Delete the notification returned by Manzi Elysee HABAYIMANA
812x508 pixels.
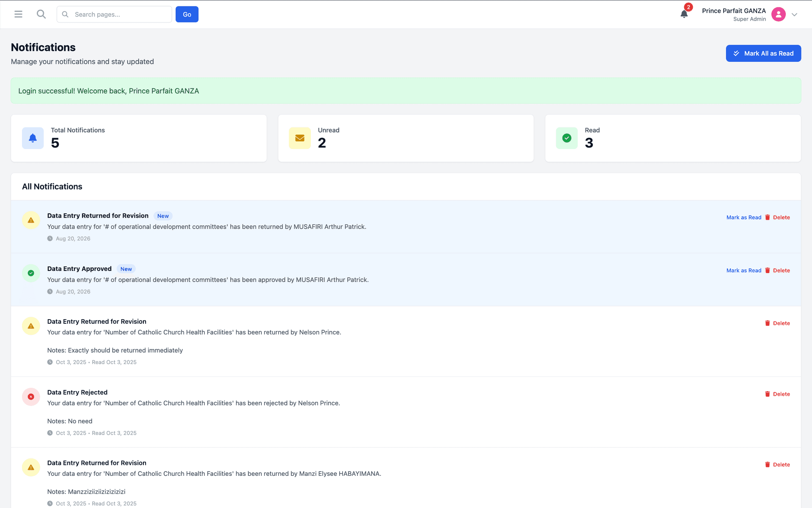point(777,465)
